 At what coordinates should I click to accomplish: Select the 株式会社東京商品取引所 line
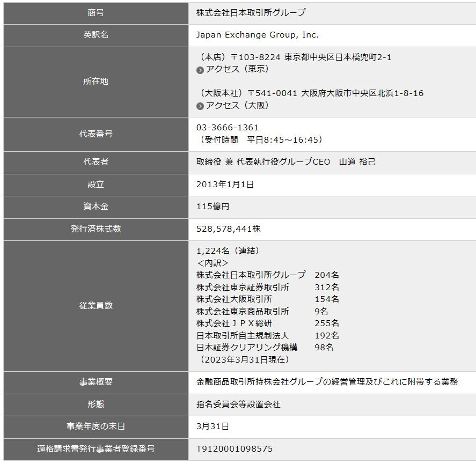[243, 311]
